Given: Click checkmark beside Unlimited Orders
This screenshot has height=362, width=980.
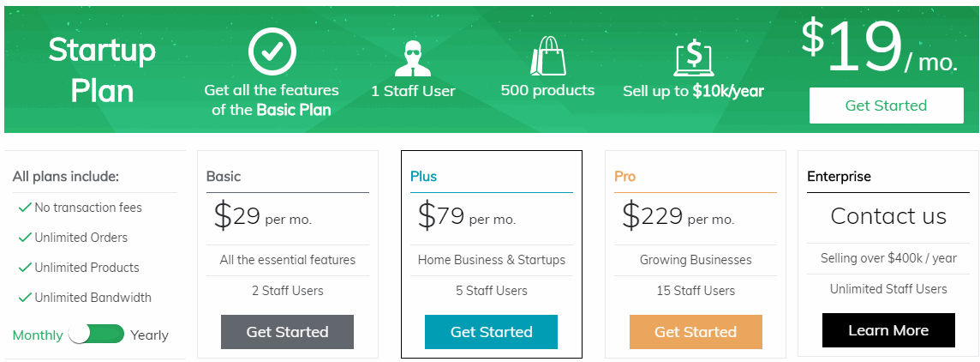Looking at the screenshot, I should point(25,238).
